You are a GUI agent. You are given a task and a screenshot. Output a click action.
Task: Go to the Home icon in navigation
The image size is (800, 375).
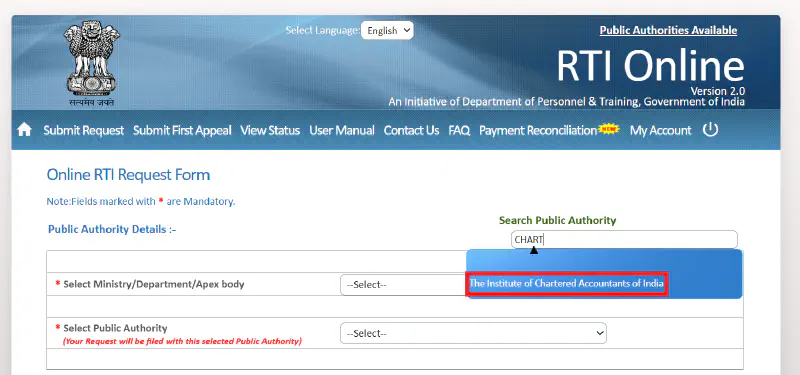pyautogui.click(x=24, y=130)
